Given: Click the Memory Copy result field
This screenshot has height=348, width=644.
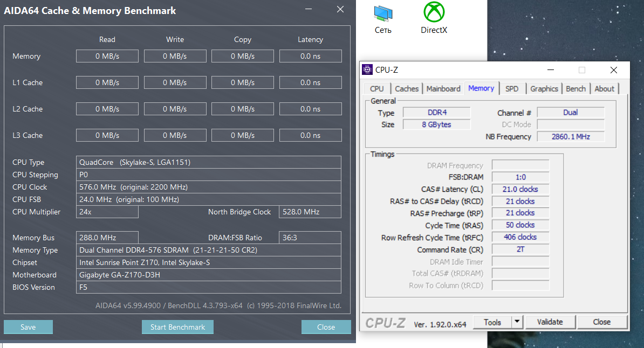Looking at the screenshot, I should (x=242, y=56).
